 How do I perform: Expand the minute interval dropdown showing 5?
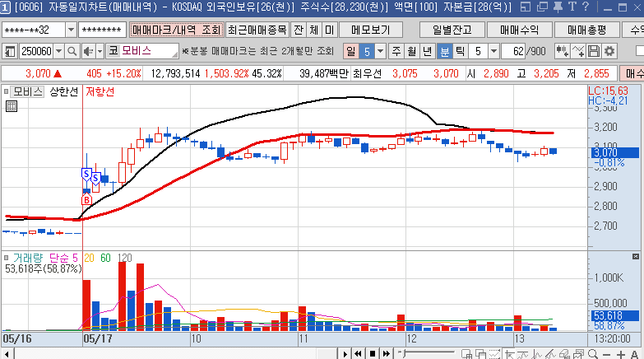498,51
